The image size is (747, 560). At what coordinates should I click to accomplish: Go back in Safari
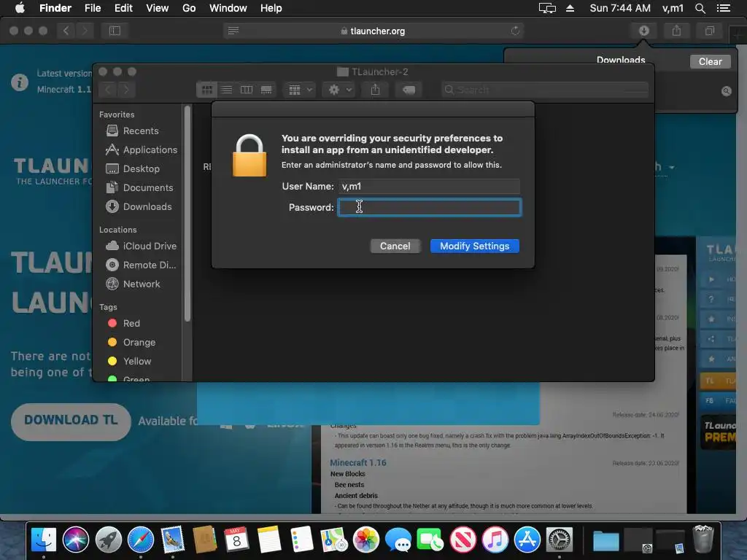pos(66,31)
